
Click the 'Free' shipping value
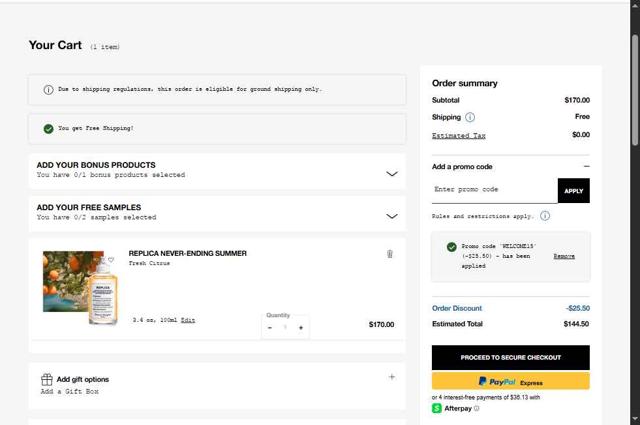pyautogui.click(x=582, y=117)
